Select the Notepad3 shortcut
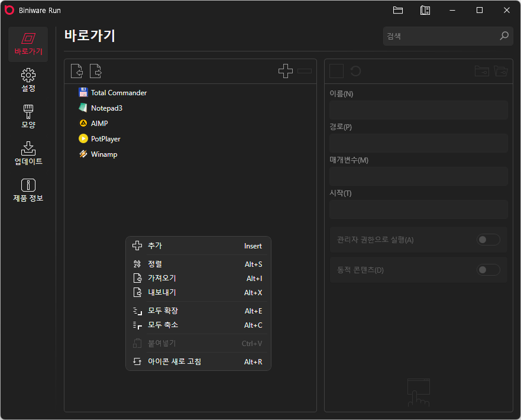Viewport: 521px width, 420px height. click(x=106, y=108)
